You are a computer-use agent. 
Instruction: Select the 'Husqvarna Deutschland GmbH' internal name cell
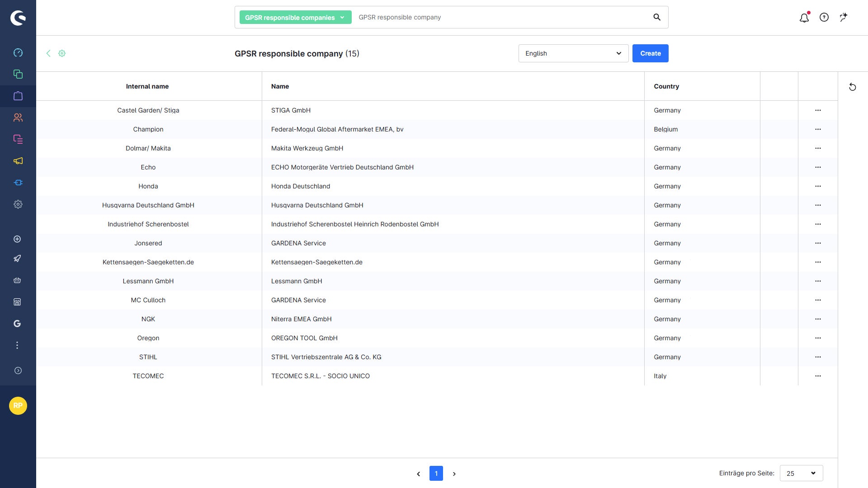pyautogui.click(x=148, y=205)
